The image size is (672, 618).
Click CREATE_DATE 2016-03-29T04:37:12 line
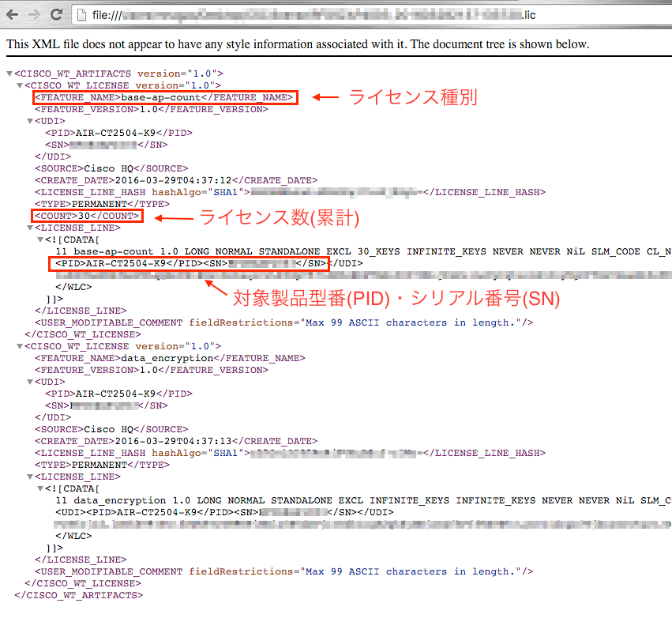coord(176,180)
